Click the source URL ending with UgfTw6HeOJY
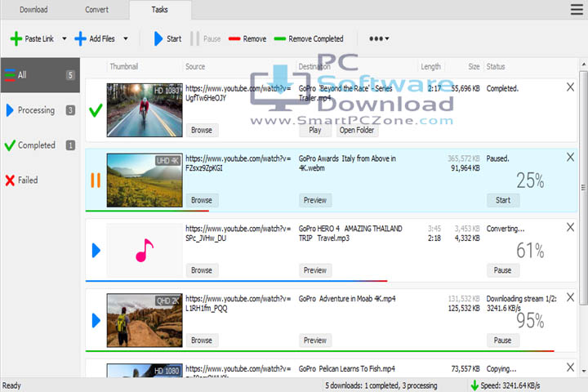 [238, 93]
